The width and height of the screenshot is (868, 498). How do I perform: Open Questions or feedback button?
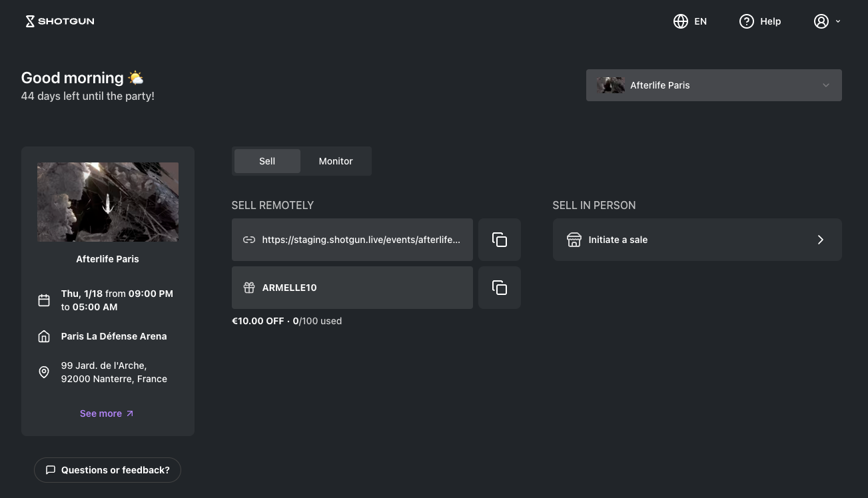(107, 470)
